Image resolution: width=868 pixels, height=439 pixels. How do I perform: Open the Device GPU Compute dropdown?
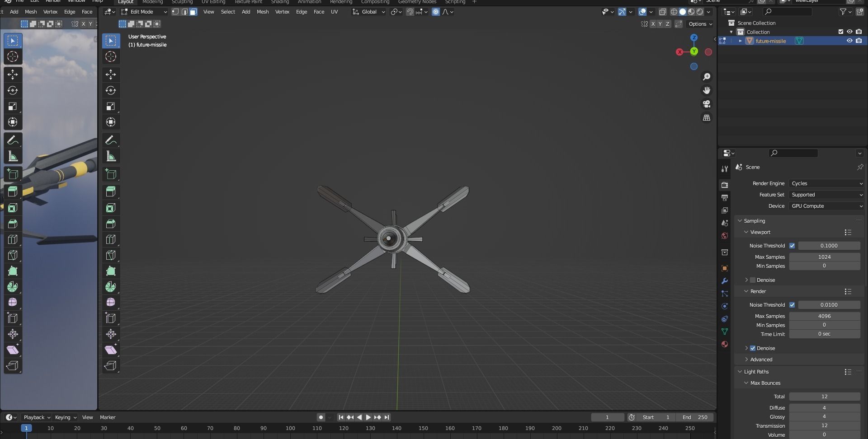pyautogui.click(x=826, y=206)
